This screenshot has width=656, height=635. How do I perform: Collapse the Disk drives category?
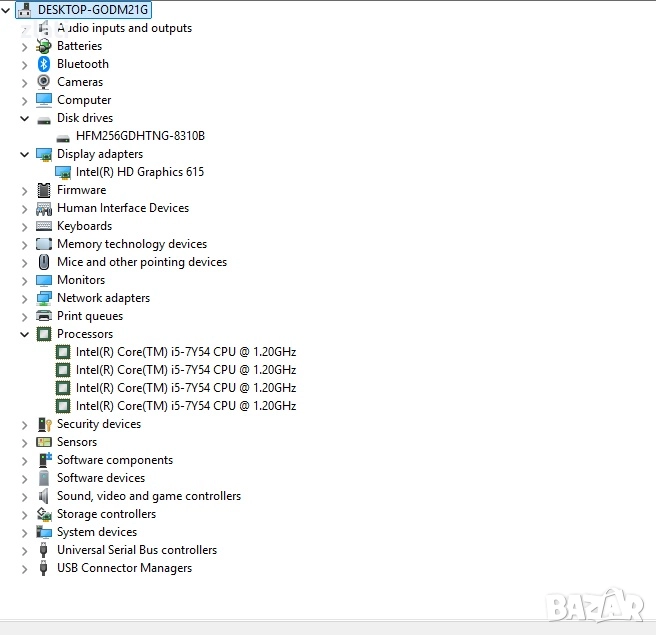(x=25, y=118)
